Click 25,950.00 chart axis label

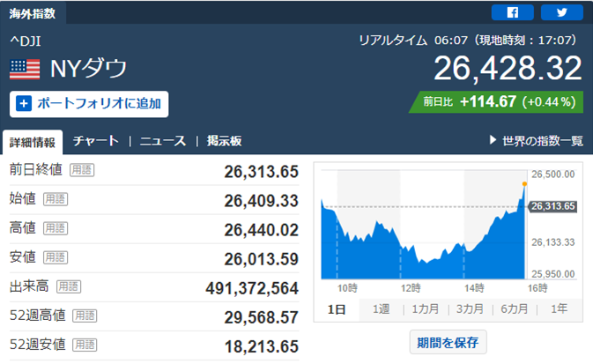553,274
